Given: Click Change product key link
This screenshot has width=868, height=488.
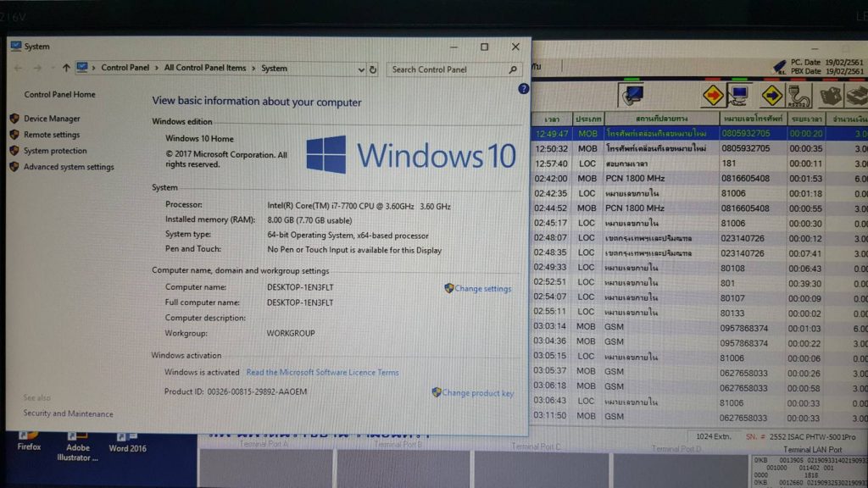Looking at the screenshot, I should click(477, 393).
